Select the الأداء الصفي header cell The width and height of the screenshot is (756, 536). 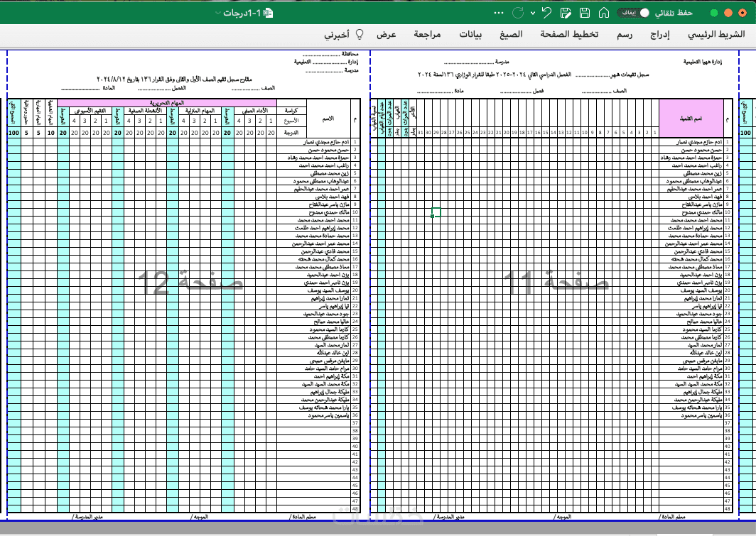(254, 110)
